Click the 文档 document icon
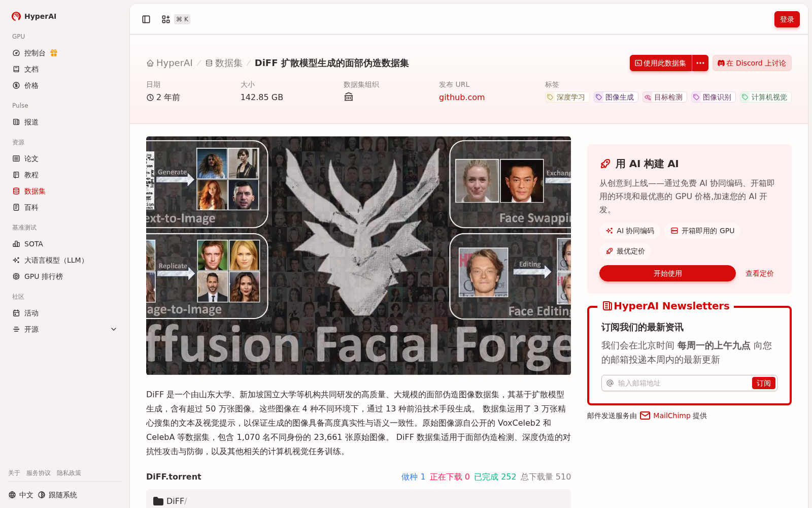Image resolution: width=812 pixels, height=508 pixels. [x=16, y=69]
